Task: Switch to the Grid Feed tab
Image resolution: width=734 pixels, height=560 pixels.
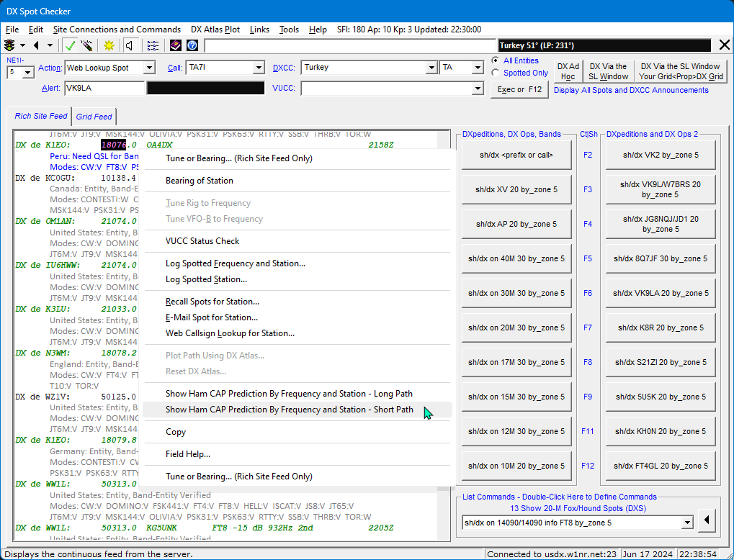Action: (x=94, y=117)
